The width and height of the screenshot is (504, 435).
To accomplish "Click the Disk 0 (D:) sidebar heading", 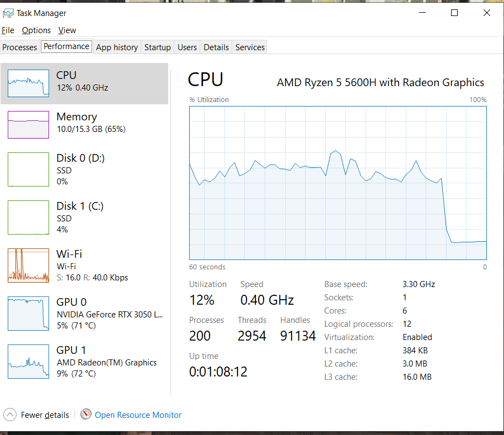I will (81, 158).
